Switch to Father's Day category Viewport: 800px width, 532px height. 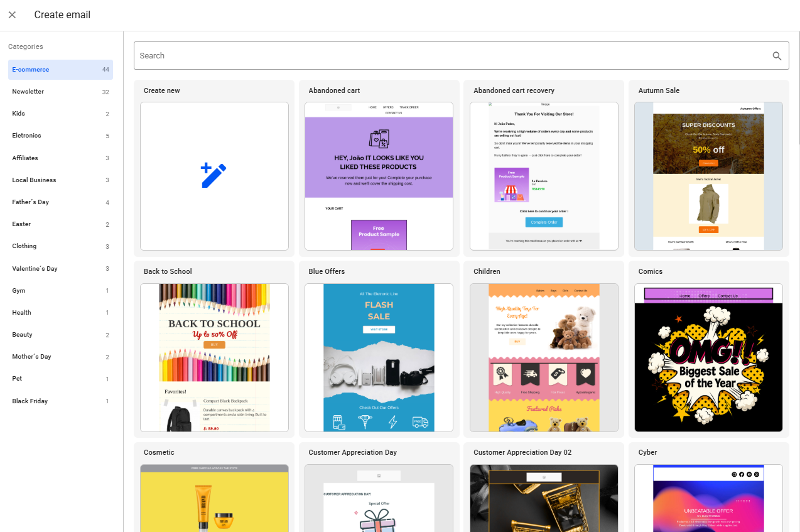(60, 202)
